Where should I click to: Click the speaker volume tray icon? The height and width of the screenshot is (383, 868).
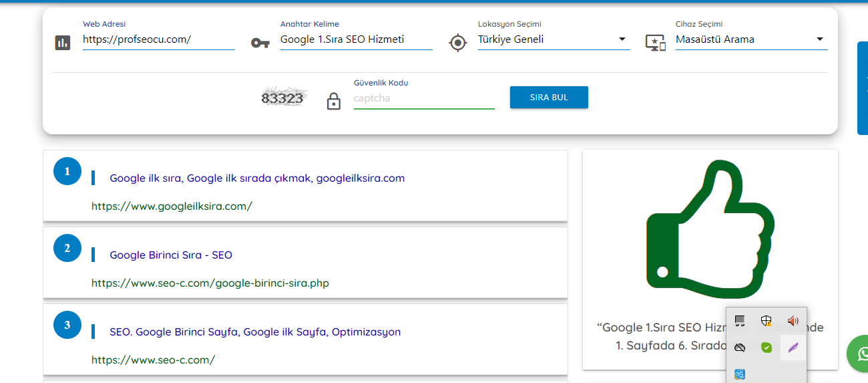click(x=793, y=321)
